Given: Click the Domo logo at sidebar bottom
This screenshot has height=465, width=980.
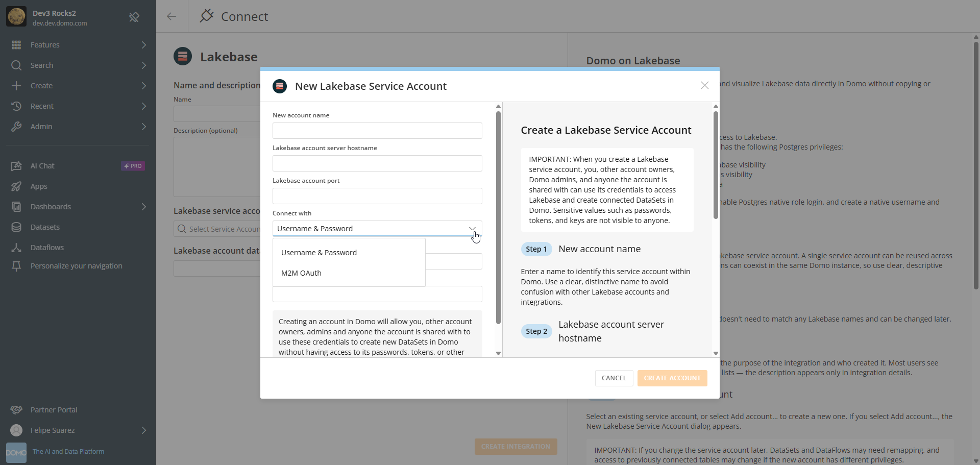Looking at the screenshot, I should pyautogui.click(x=16, y=453).
